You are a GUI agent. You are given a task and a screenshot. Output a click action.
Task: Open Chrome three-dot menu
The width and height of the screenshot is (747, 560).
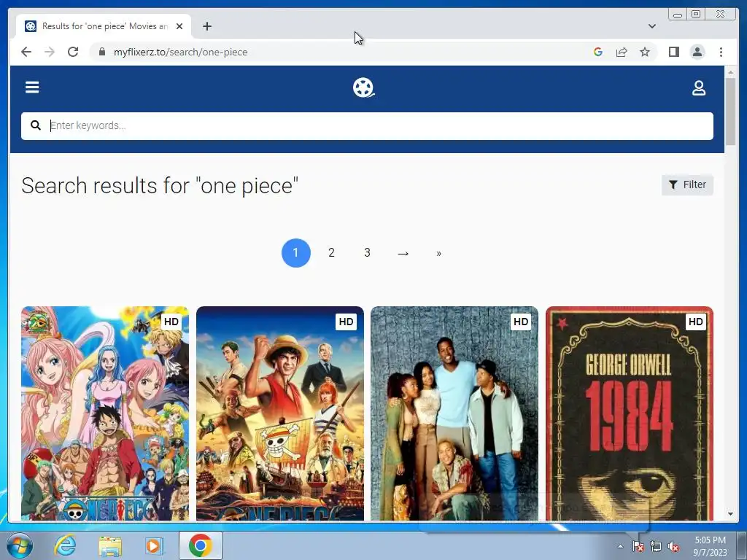pyautogui.click(x=721, y=52)
